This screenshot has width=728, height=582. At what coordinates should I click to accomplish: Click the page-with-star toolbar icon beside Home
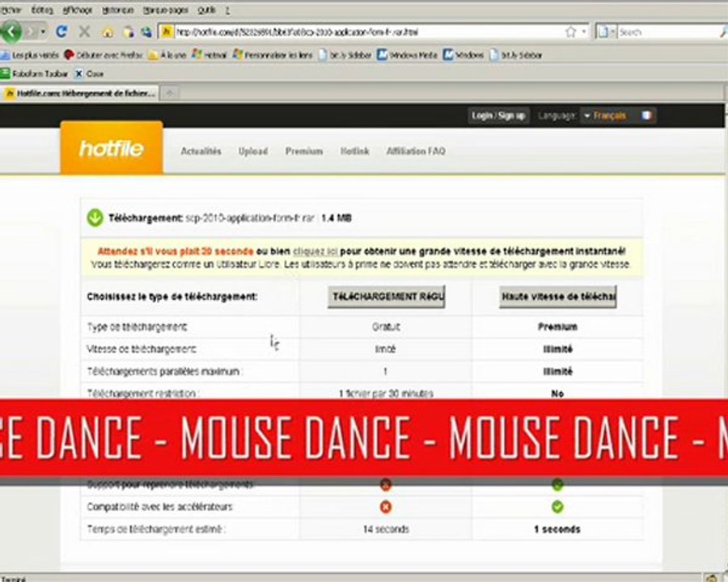pos(128,32)
